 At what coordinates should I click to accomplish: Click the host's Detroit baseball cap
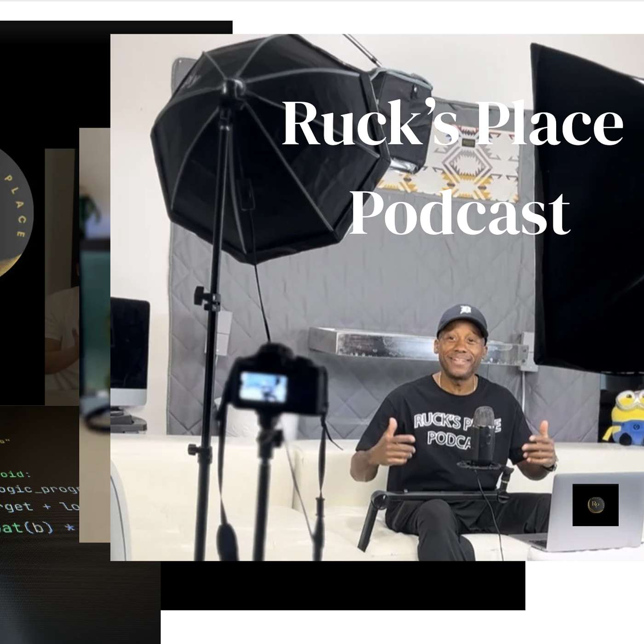[465, 317]
